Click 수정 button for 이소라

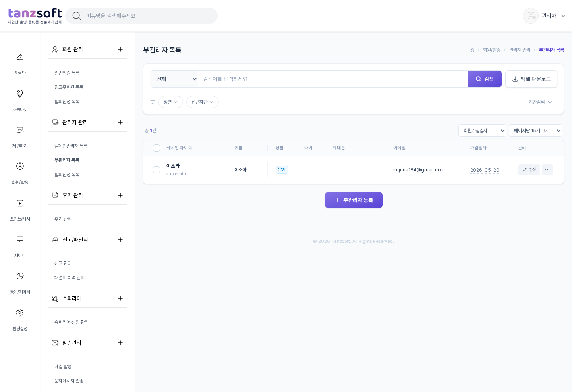click(529, 170)
